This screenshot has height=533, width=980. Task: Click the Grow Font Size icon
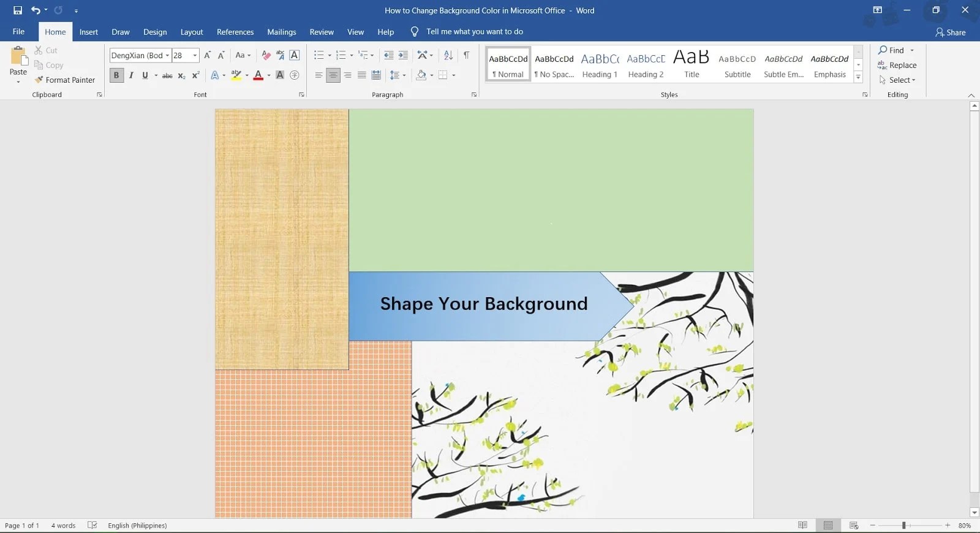pos(208,55)
